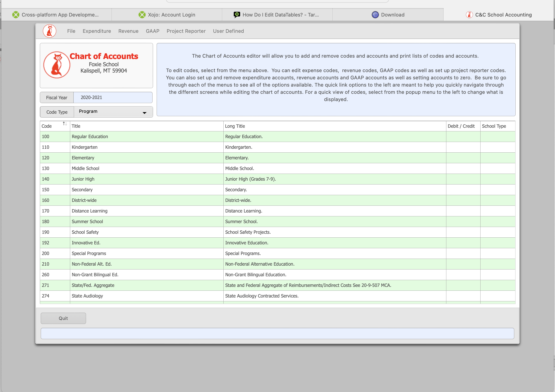Screen dimensions: 555x392
Task: Click the Debit / Credit column header
Action: 463,126
